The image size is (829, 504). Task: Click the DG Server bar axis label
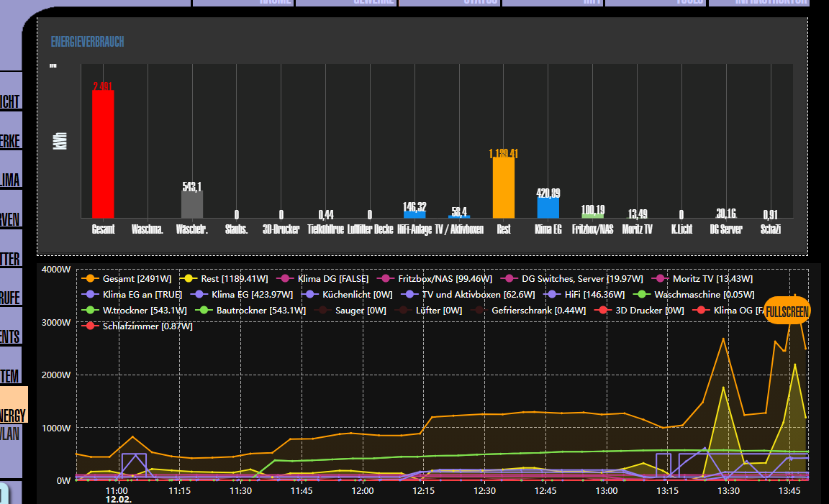726,229
